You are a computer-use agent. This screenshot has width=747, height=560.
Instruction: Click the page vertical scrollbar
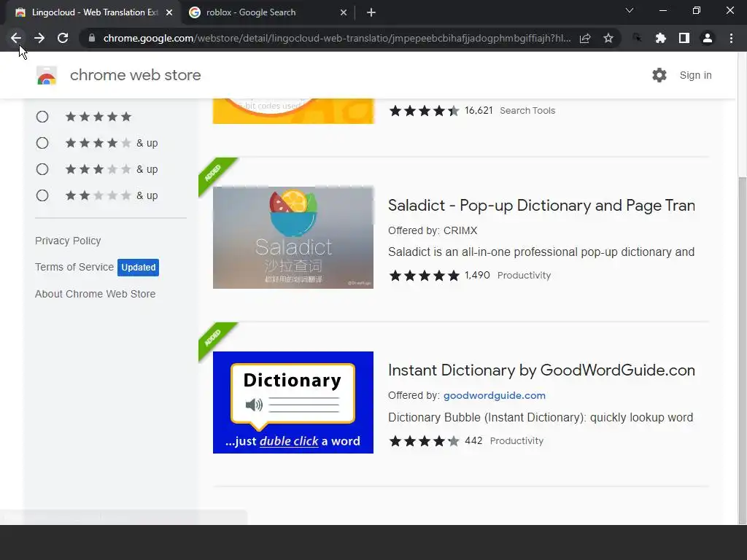pyautogui.click(x=742, y=350)
